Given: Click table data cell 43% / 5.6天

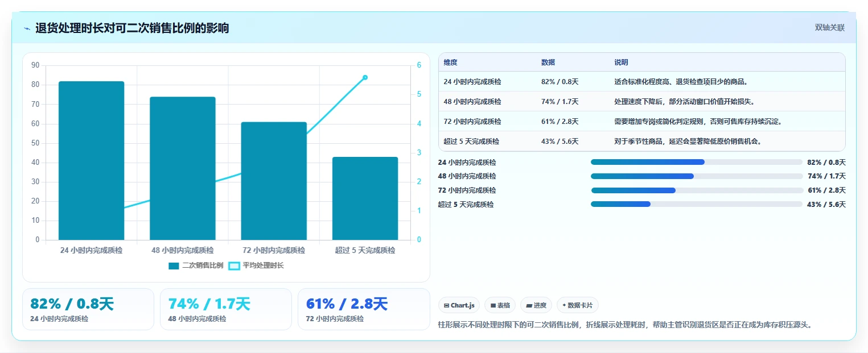Looking at the screenshot, I should pyautogui.click(x=560, y=142).
